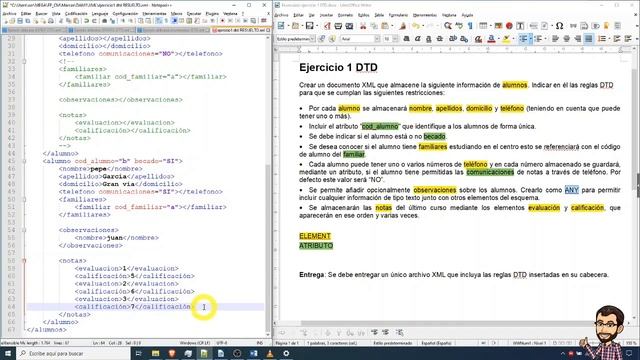Image resolution: width=640 pixels, height=360 pixels.
Task: Align text left in Writer
Action: click(556, 38)
